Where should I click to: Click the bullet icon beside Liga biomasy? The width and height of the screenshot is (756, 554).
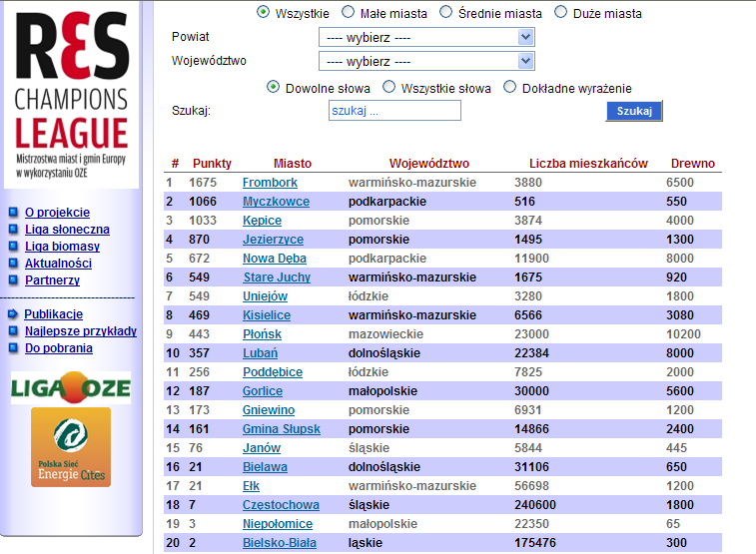click(14, 247)
